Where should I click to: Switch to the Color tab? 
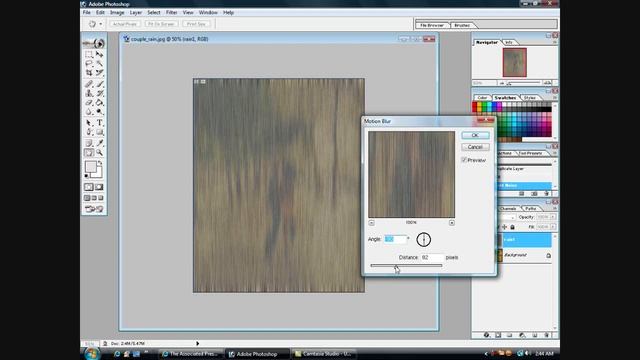point(482,98)
